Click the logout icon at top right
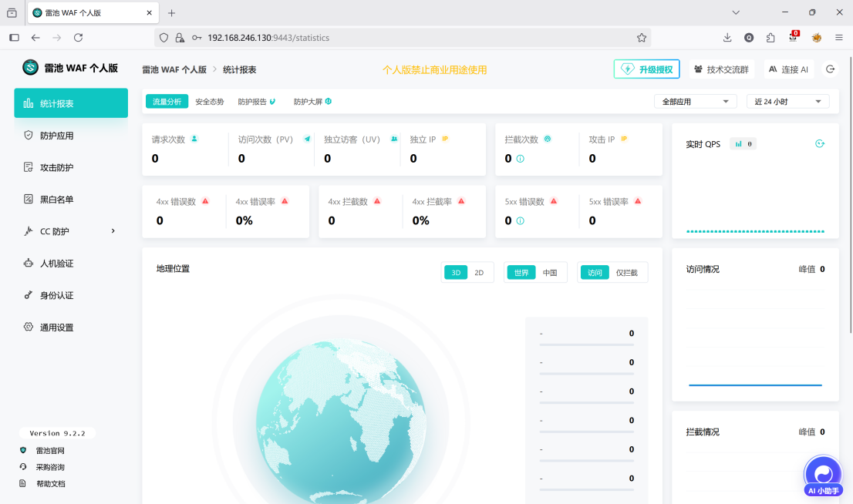Viewport: 853px width, 504px height. click(x=830, y=69)
